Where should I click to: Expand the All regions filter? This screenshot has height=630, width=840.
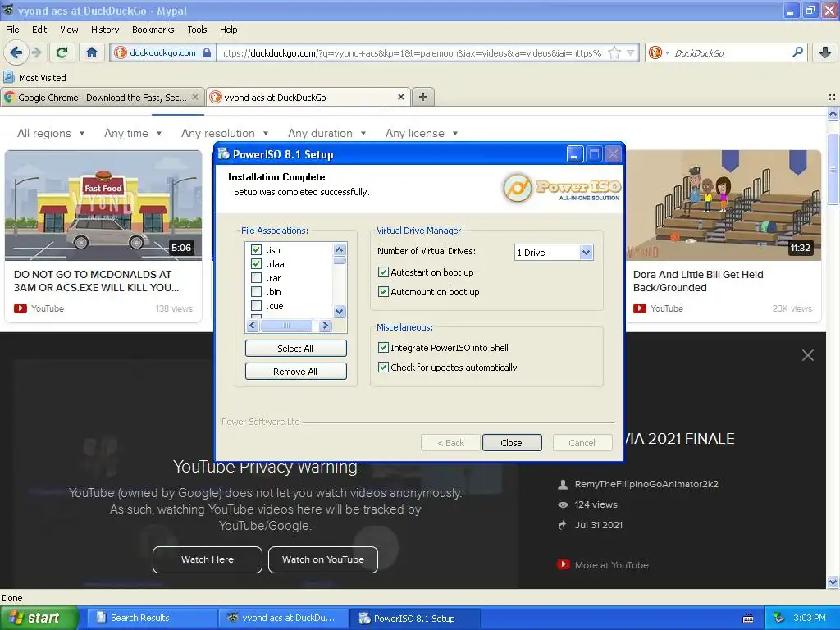point(51,134)
